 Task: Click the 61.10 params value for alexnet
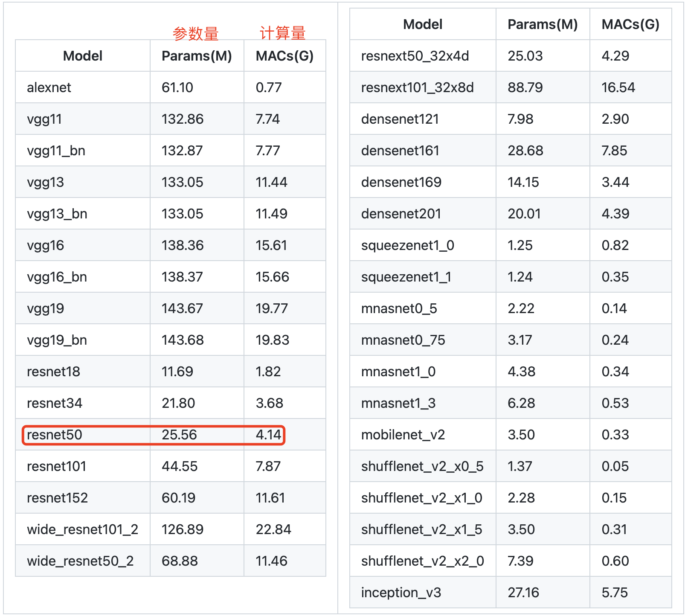pos(177,87)
